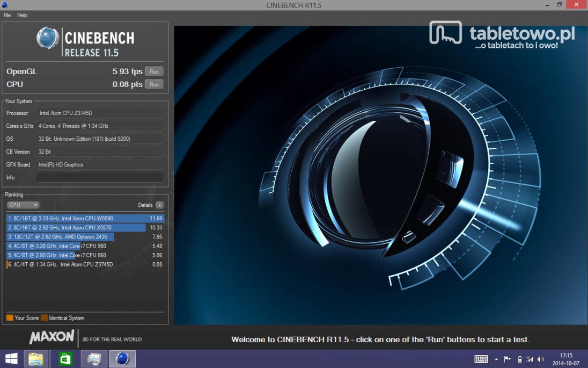Open the Help menu

click(22, 15)
